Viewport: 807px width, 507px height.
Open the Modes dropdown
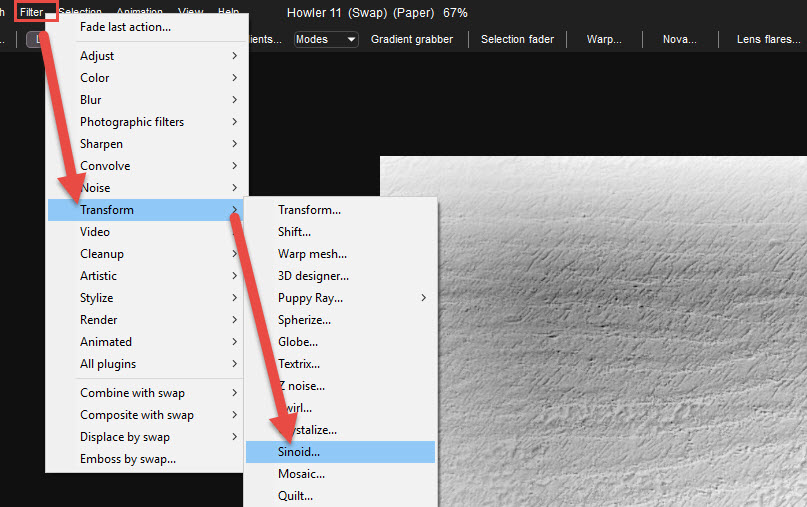coord(326,39)
